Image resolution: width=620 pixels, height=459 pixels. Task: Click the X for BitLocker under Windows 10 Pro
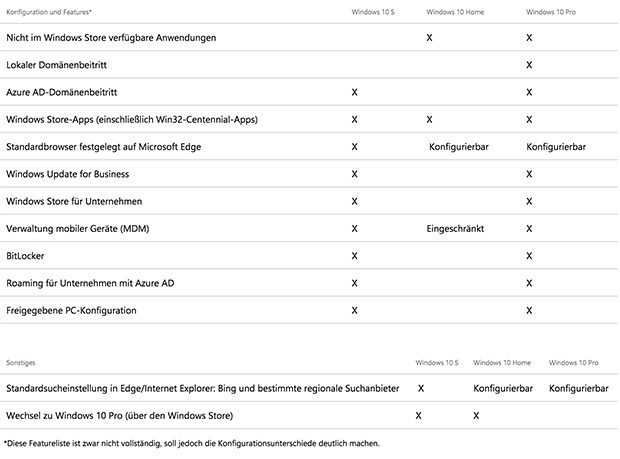point(529,256)
